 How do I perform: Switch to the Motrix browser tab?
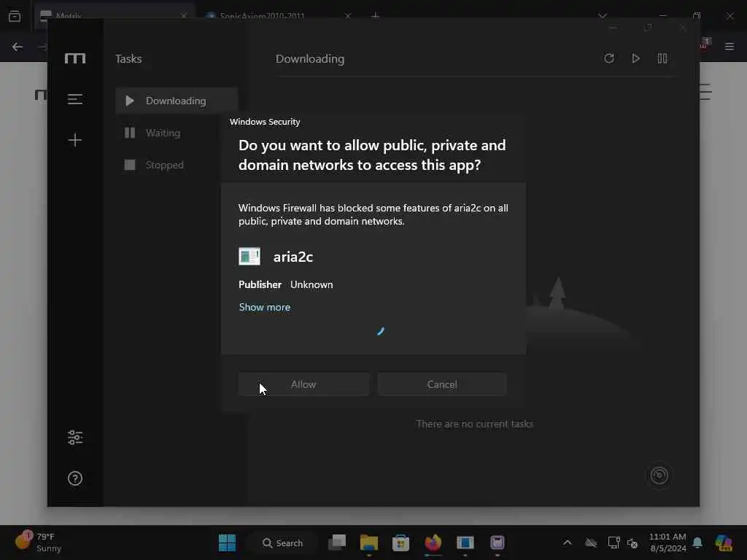pos(113,16)
